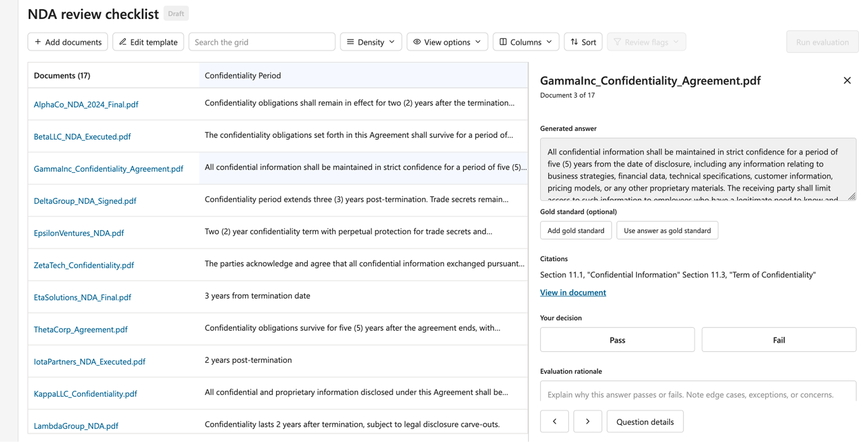The width and height of the screenshot is (868, 442).
Task: Click the right chevron to view next document
Action: click(x=588, y=421)
